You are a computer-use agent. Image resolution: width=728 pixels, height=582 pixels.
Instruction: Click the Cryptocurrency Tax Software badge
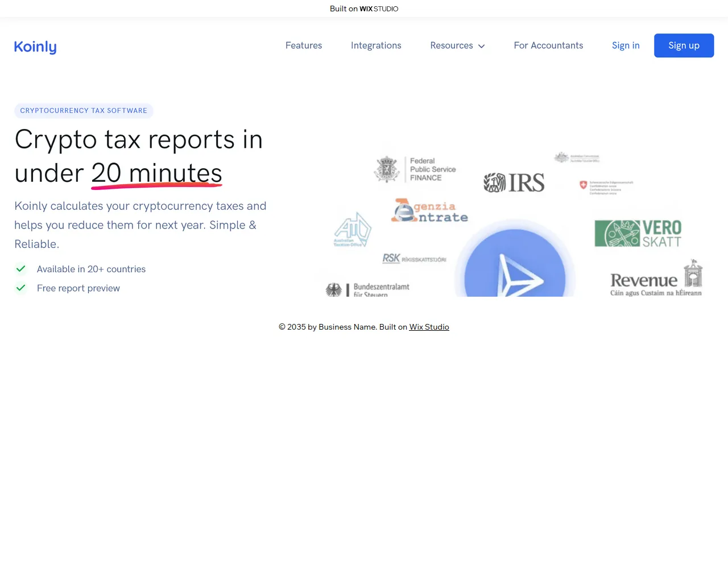[84, 110]
